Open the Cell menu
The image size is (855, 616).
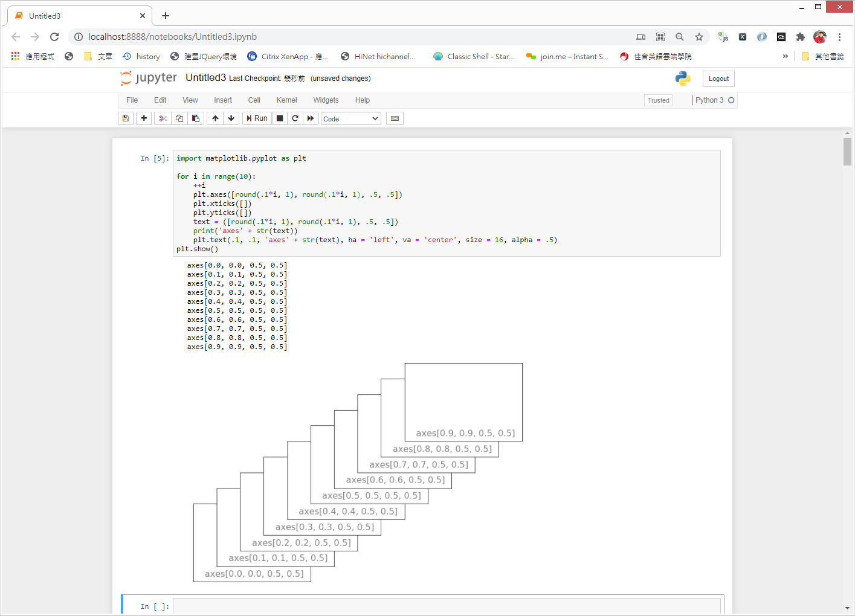pyautogui.click(x=254, y=100)
